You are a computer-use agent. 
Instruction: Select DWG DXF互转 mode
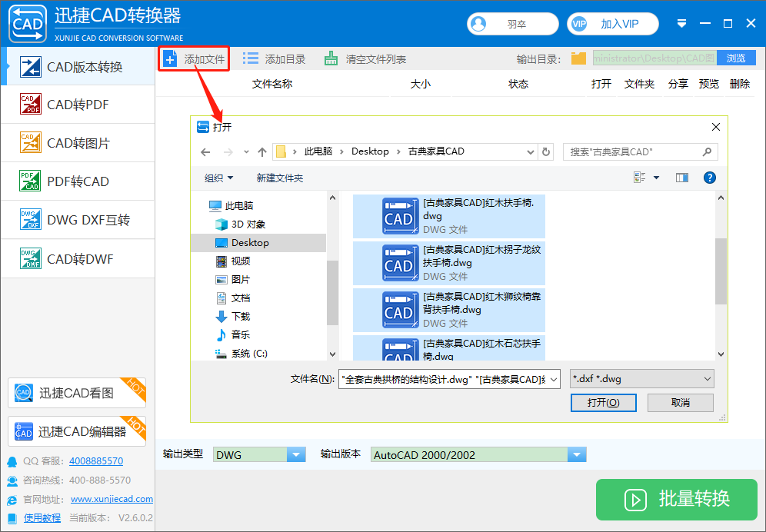[x=78, y=220]
